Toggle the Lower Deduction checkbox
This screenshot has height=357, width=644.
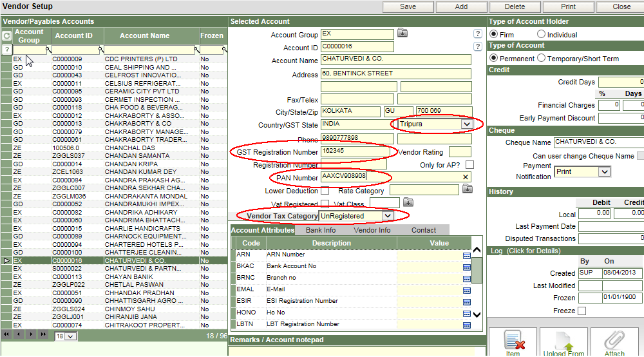(325, 191)
